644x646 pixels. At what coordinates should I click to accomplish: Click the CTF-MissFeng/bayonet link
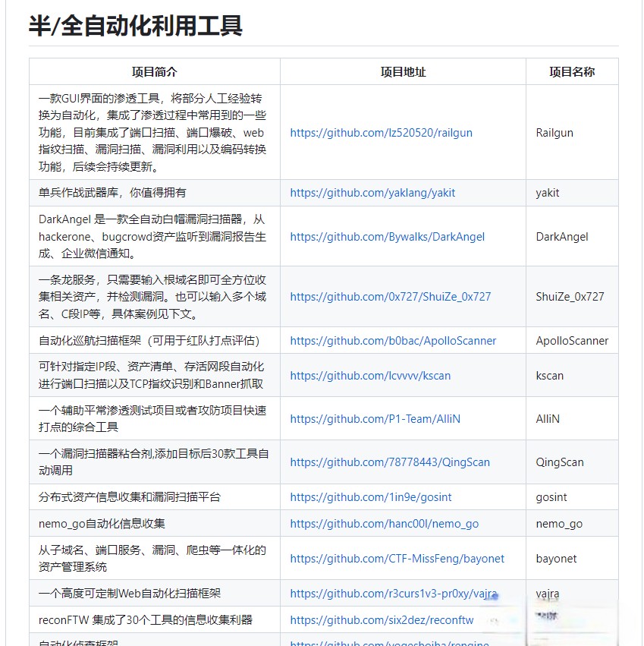click(397, 559)
